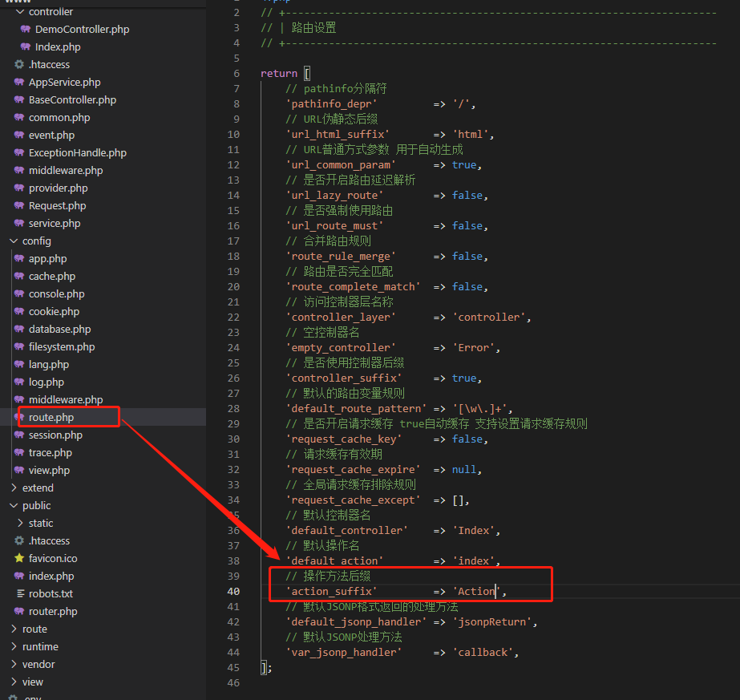Click PHP icon next to common.php
Screen dimensions: 740x700
[x=19, y=117]
